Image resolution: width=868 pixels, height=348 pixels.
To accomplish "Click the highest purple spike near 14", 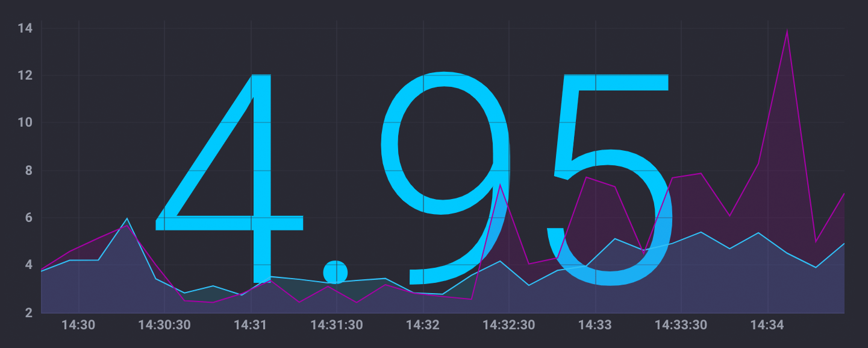I will pyautogui.click(x=787, y=30).
